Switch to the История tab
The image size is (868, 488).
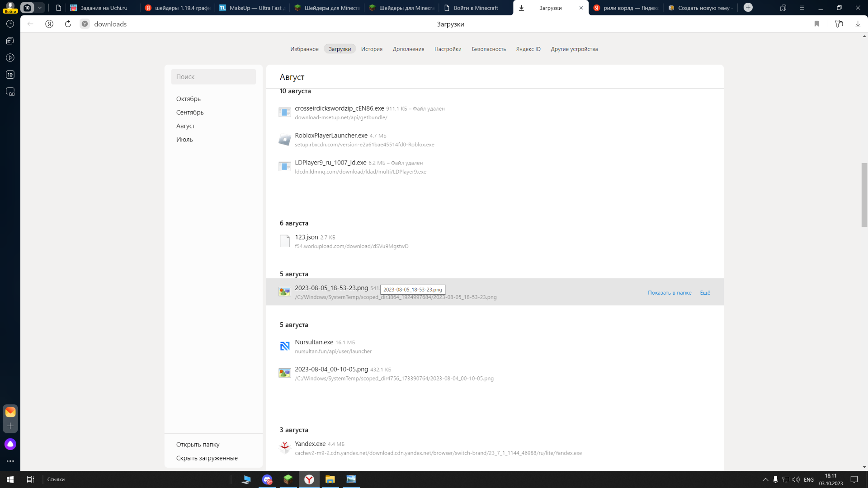click(372, 49)
